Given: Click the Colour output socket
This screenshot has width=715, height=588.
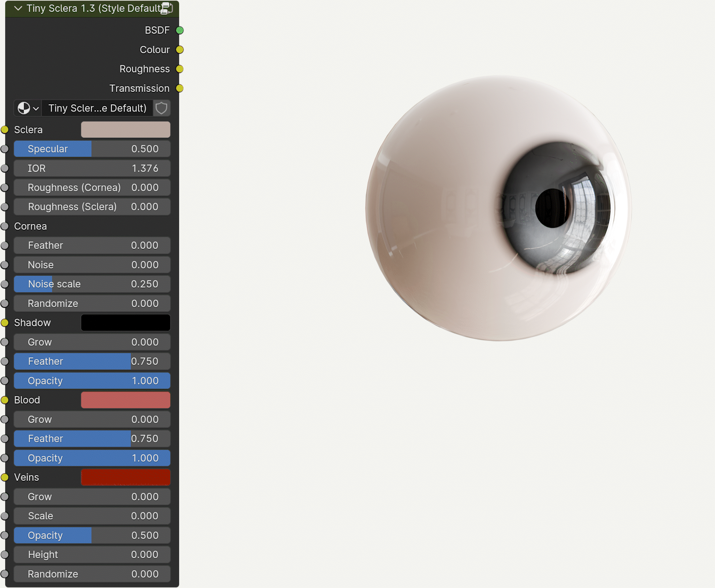Looking at the screenshot, I should click(180, 49).
